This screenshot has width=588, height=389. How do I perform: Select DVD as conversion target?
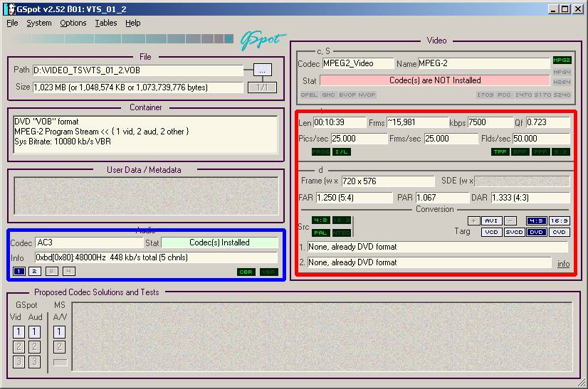click(536, 233)
